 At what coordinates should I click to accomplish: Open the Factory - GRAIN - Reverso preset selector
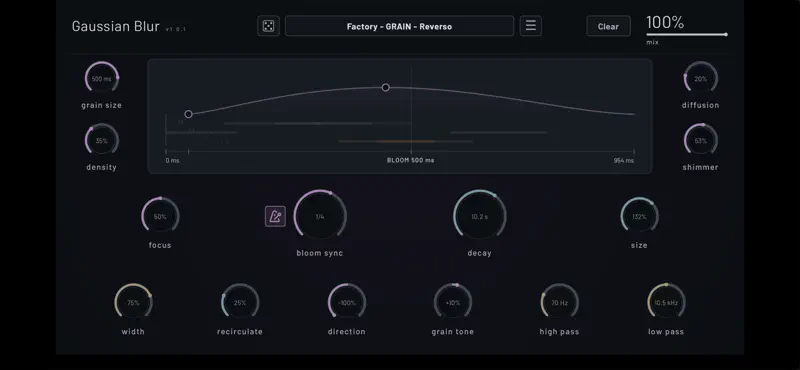point(399,26)
